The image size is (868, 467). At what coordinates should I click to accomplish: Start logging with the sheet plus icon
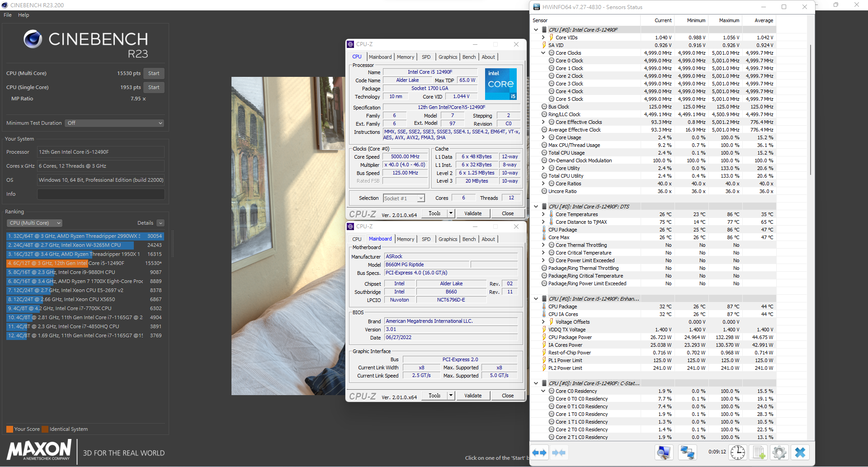759,453
